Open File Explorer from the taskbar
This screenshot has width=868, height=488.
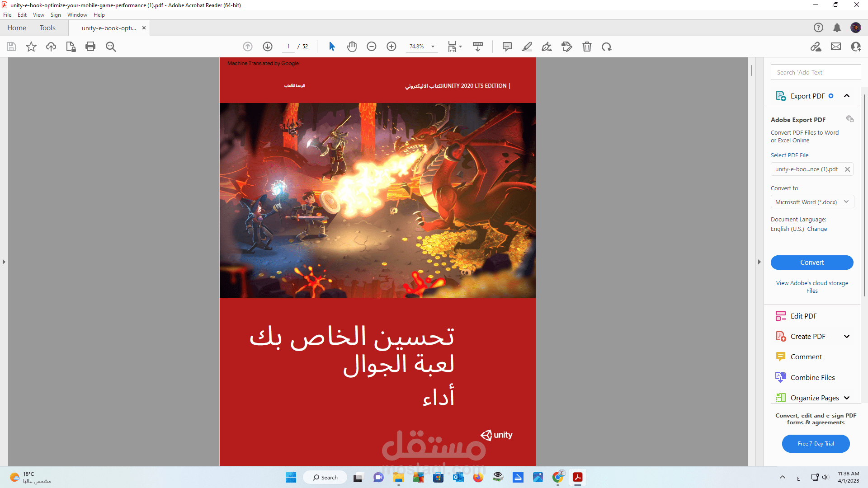tap(398, 477)
